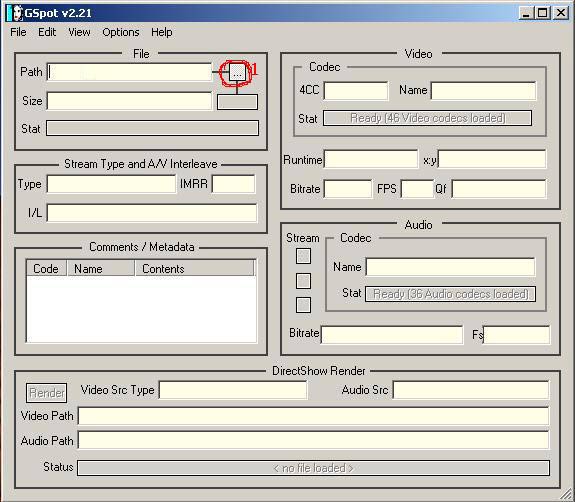575x502 pixels.
Task: Click the Audio Src field
Action: point(471,390)
